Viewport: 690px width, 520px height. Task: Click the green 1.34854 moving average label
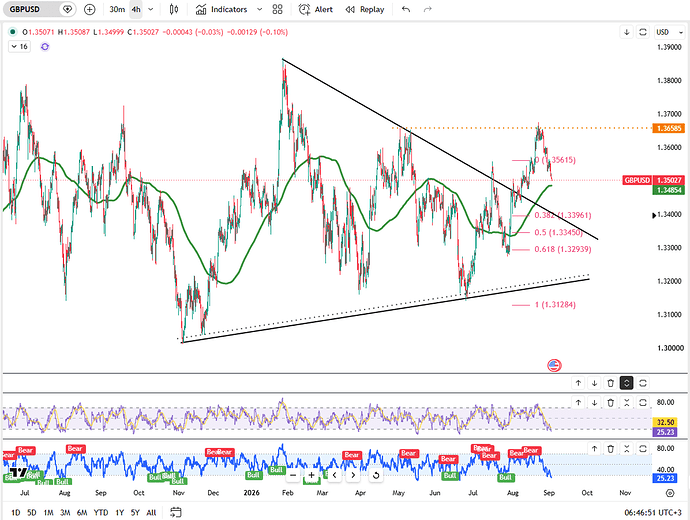coord(669,190)
